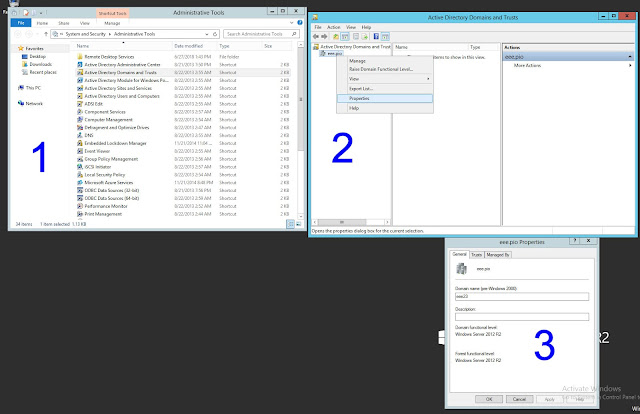Click the Back arrow in Domains and Trusts toolbar
640x414 pixels.
[316, 36]
